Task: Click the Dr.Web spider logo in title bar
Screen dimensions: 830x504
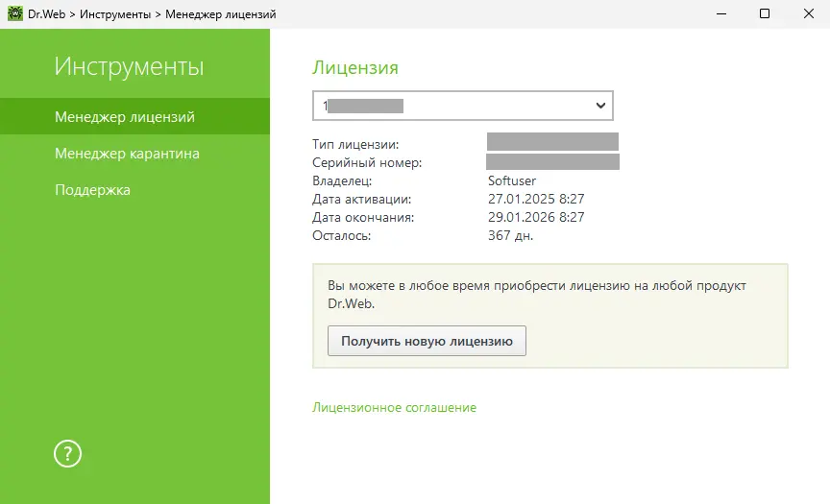Action: [14, 13]
